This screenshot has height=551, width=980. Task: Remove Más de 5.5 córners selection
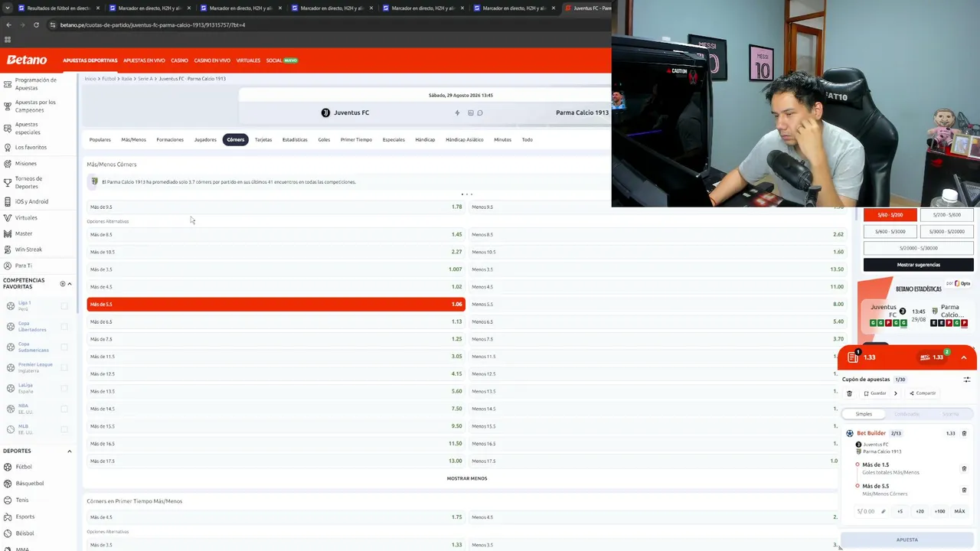pyautogui.click(x=964, y=490)
